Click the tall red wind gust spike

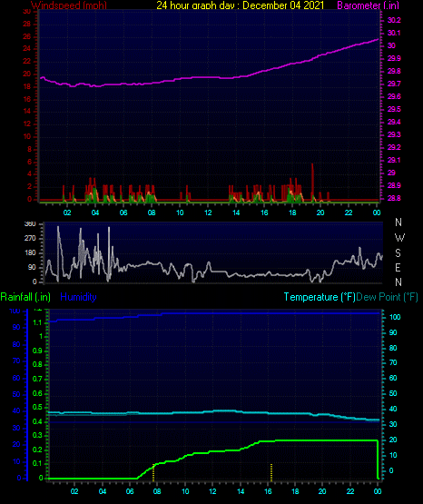coord(312,182)
